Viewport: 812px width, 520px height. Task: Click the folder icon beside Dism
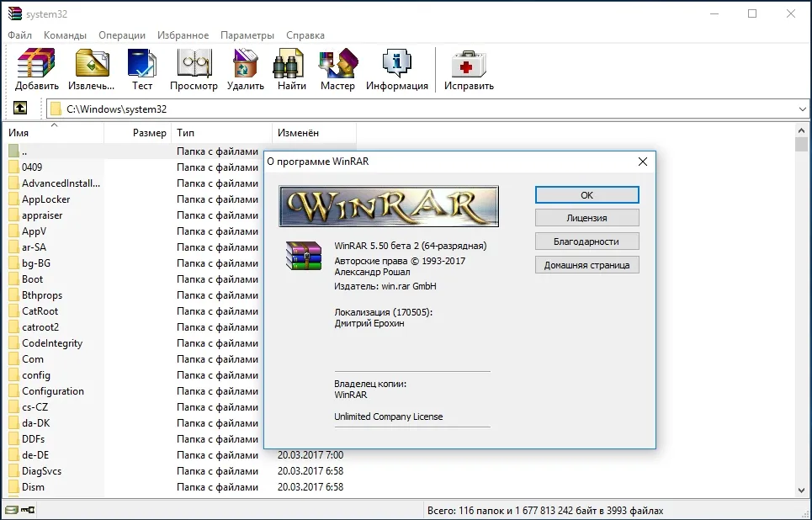pyautogui.click(x=13, y=487)
